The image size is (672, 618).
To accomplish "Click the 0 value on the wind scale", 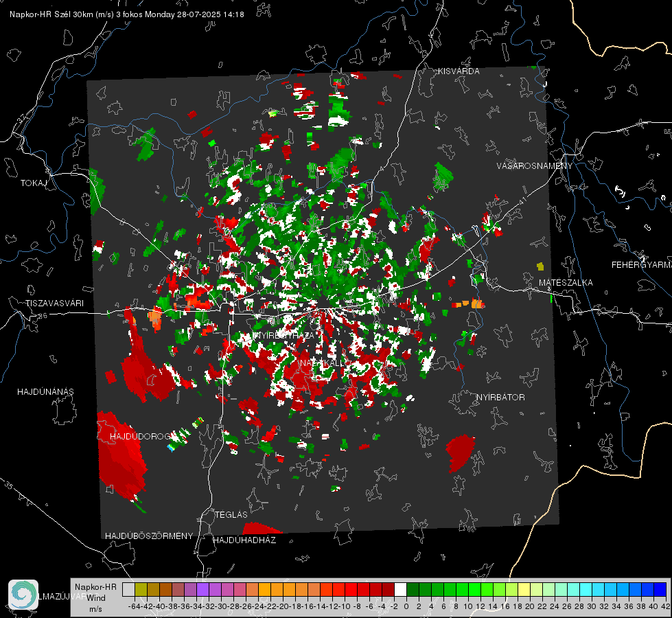I will 406,606.
